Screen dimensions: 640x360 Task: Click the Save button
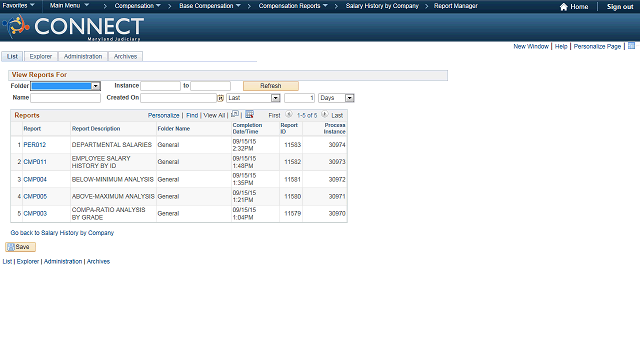(x=20, y=247)
